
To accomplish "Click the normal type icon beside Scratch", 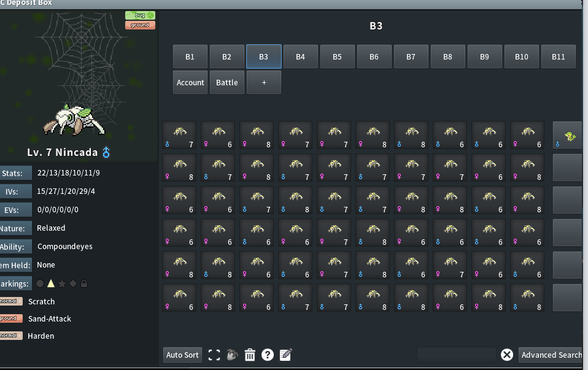I will pos(11,301).
